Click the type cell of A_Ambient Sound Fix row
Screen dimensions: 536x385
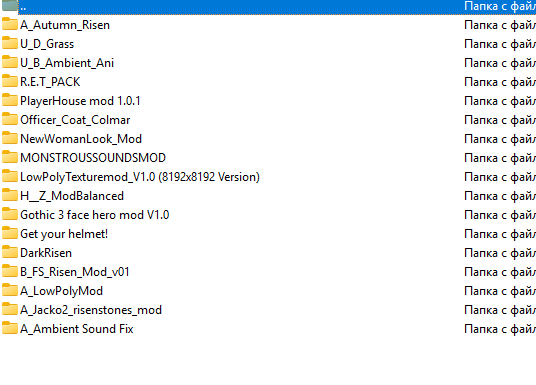tap(500, 329)
